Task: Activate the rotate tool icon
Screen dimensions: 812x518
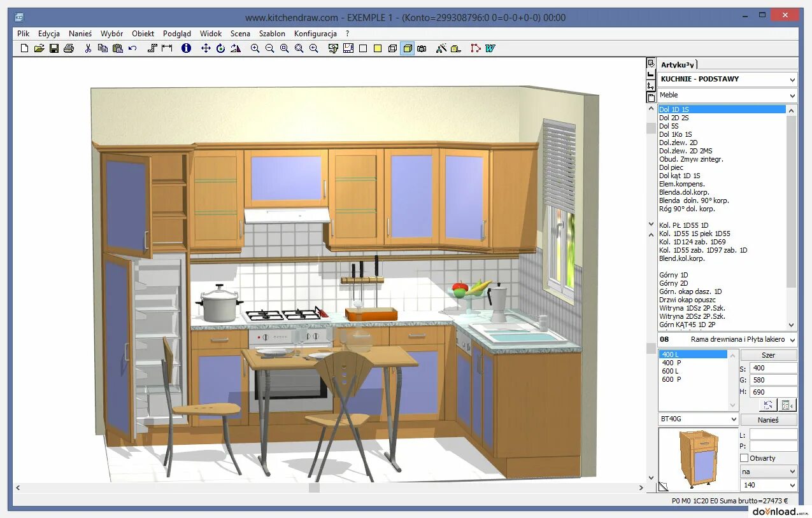Action: [x=220, y=48]
